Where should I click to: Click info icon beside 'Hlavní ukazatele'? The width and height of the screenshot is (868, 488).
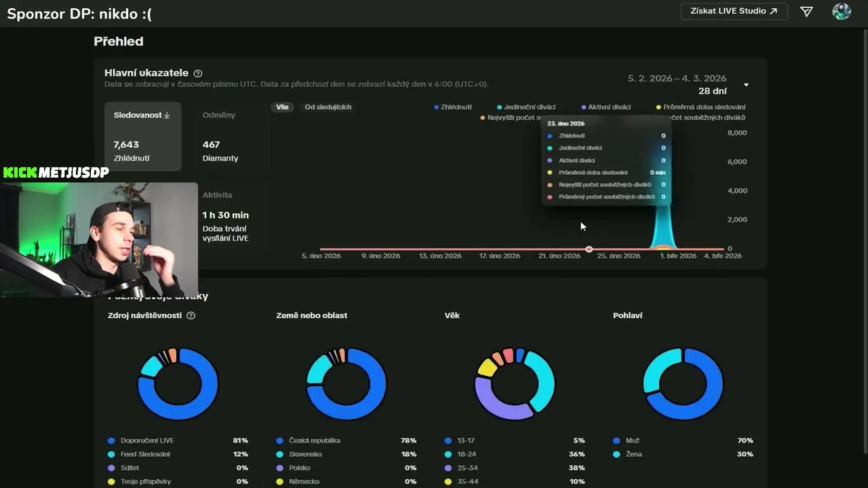pyautogui.click(x=197, y=73)
